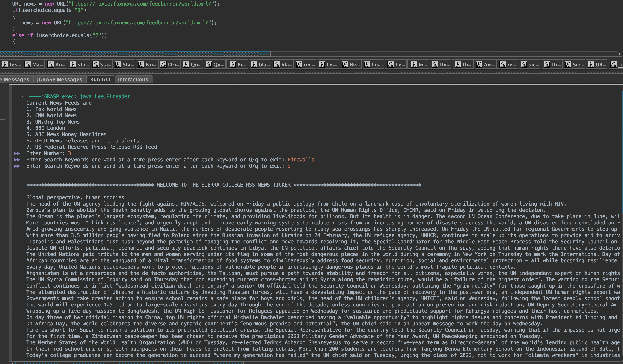This screenshot has width=623, height=364.
Task: Click the output line starting 'Zambia's plan to abolish'
Action: click(286, 210)
